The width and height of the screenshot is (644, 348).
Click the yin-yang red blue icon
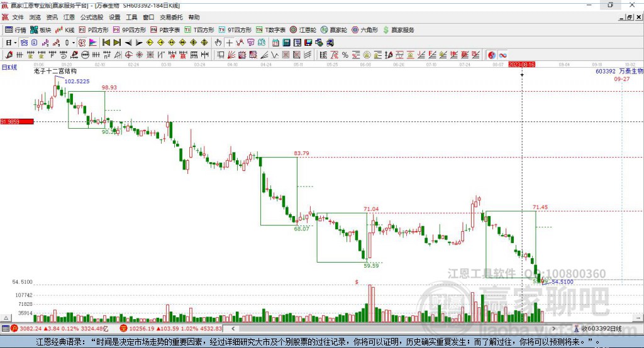(492, 55)
